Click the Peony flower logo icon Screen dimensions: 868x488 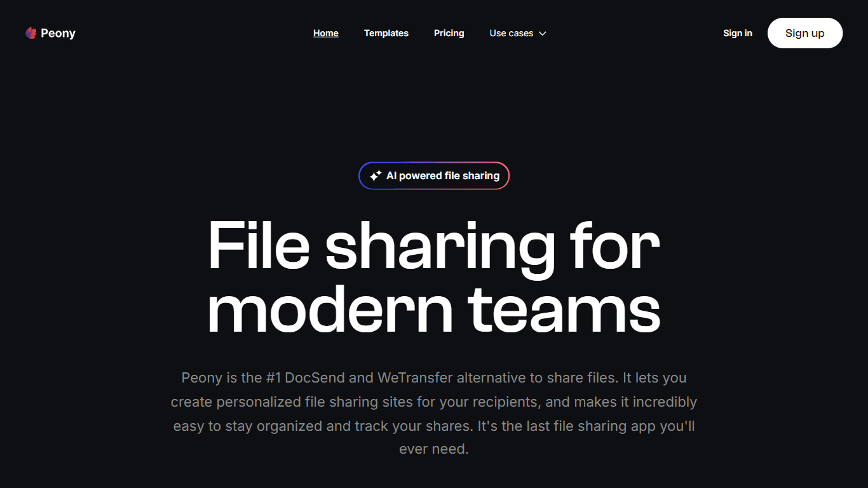pyautogui.click(x=31, y=33)
